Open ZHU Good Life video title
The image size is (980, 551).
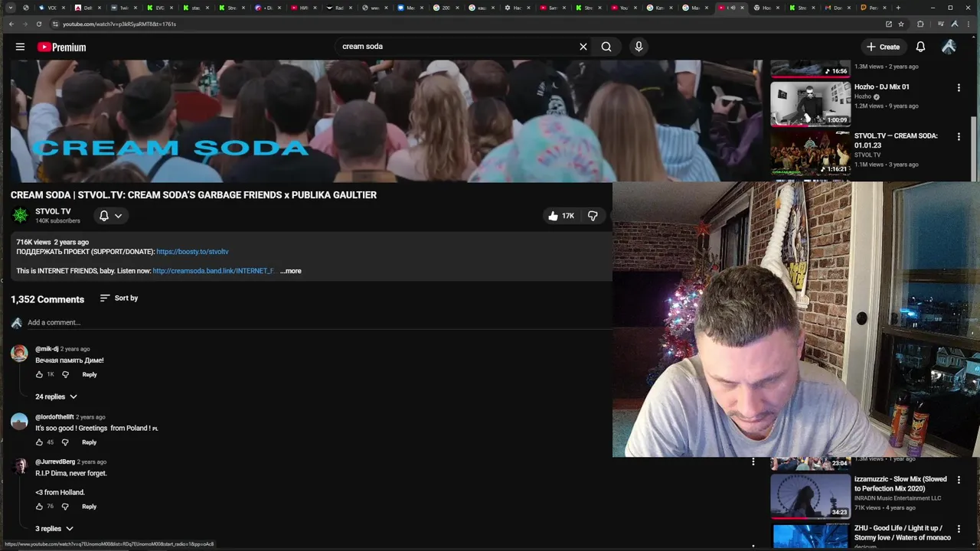(x=903, y=533)
